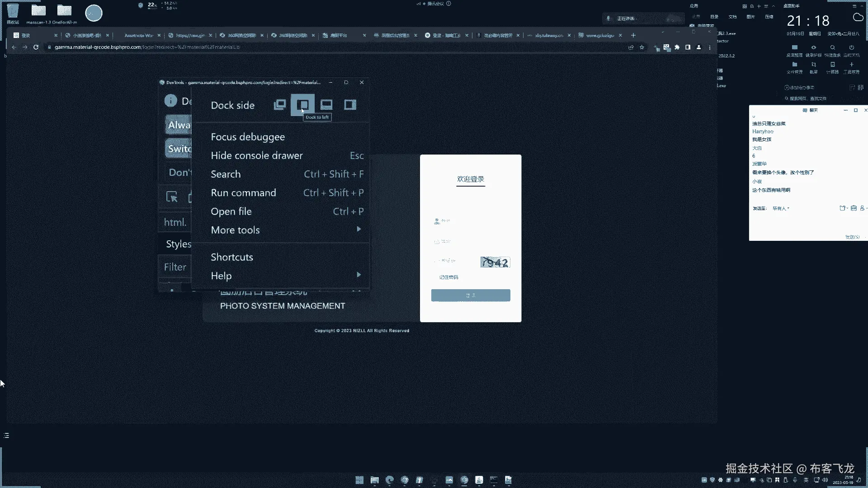
Task: Select the Dock to right icon
Action: [x=350, y=105]
